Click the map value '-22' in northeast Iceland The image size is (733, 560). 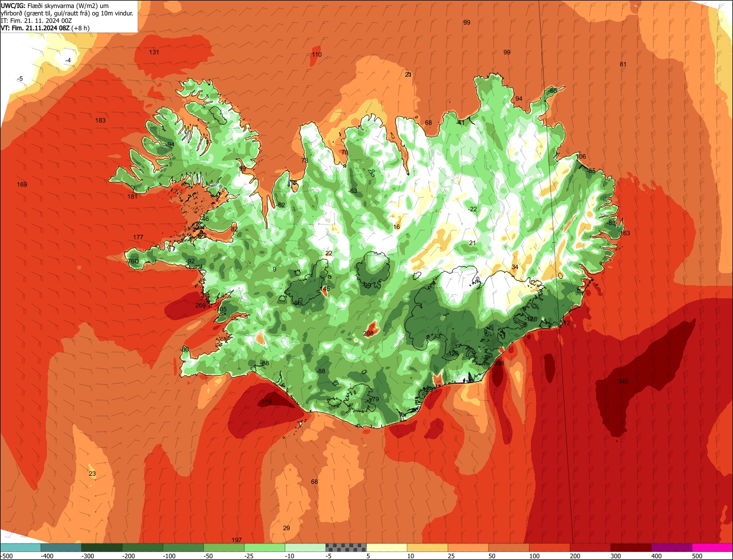[x=472, y=209]
